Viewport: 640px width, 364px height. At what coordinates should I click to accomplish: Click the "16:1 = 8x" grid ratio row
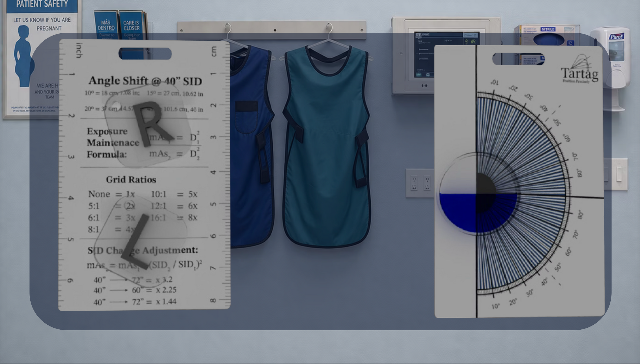[174, 217]
